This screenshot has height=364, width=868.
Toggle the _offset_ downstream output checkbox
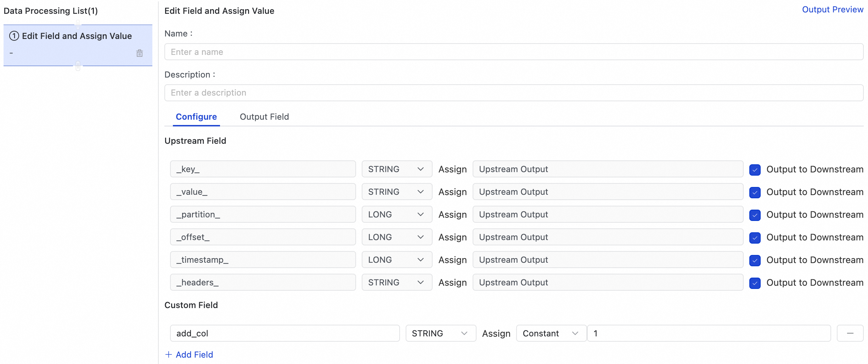coord(755,238)
